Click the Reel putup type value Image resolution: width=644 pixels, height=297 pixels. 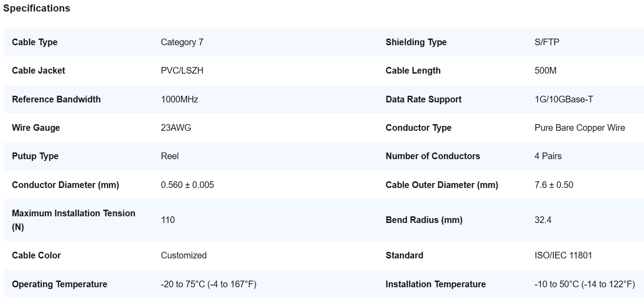coord(170,156)
